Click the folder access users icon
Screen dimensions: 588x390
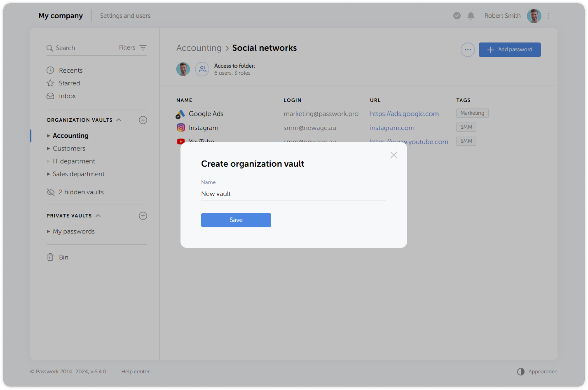point(202,69)
